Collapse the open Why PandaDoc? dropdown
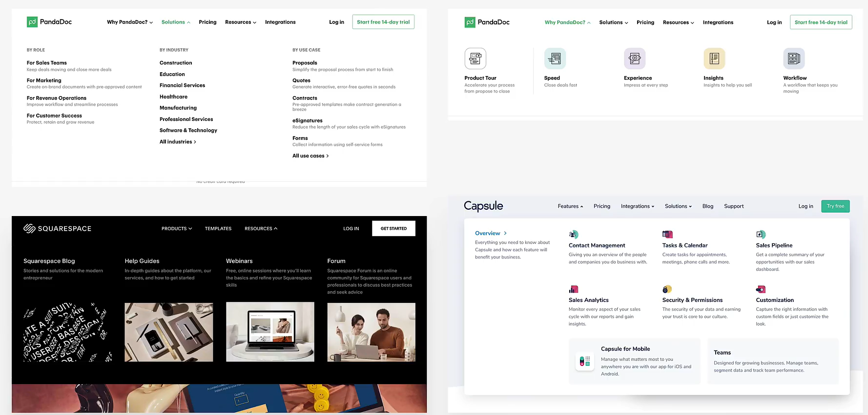Screen dimensions: 868x415 coord(568,22)
